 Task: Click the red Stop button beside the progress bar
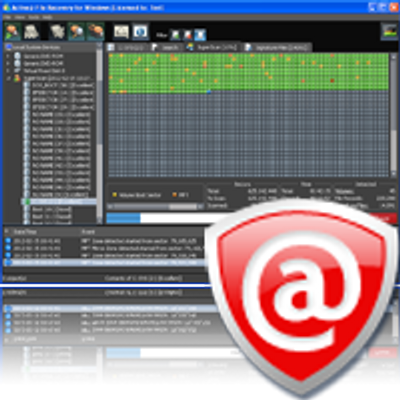(x=383, y=218)
